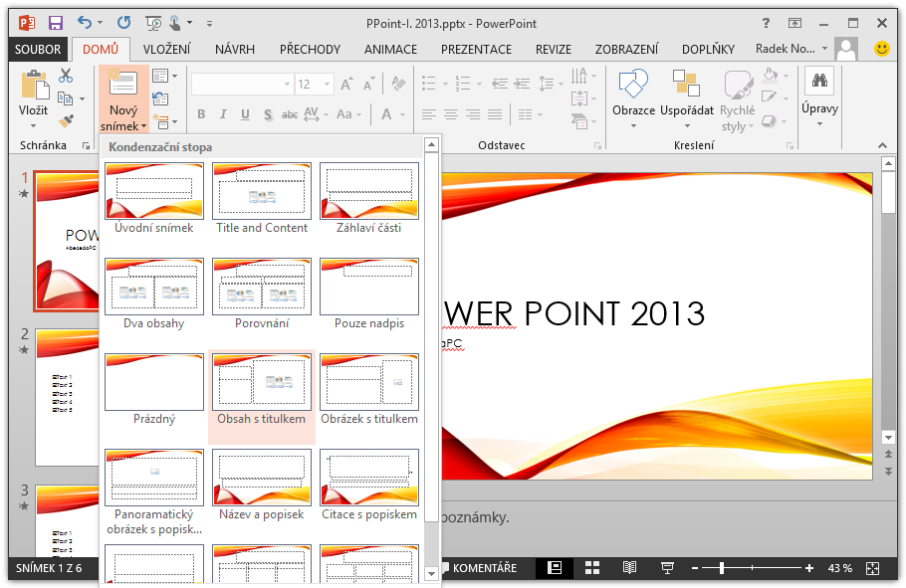Center the paragraph text
Viewport: 906px width, 588px height.
pyautogui.click(x=451, y=114)
